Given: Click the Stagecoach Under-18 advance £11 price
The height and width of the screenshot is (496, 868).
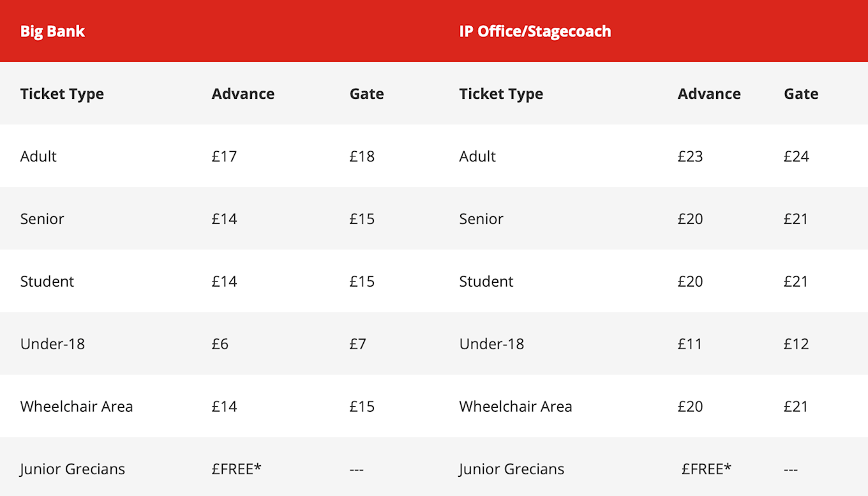Looking at the screenshot, I should pos(690,344).
